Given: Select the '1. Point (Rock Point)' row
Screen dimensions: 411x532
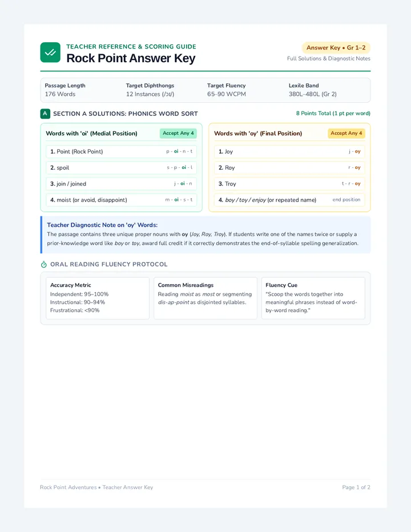Looking at the screenshot, I should (121, 151).
